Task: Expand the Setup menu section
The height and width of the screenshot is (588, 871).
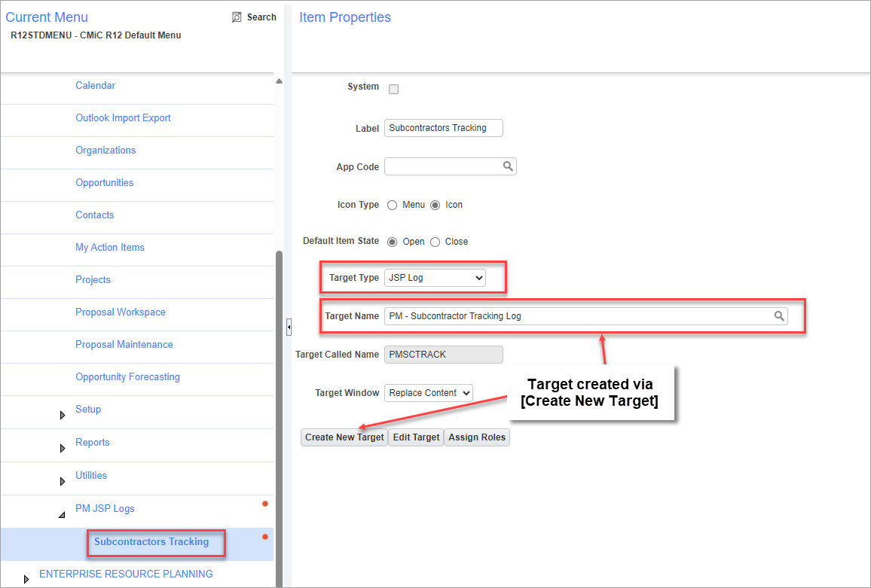Action: [x=63, y=412]
